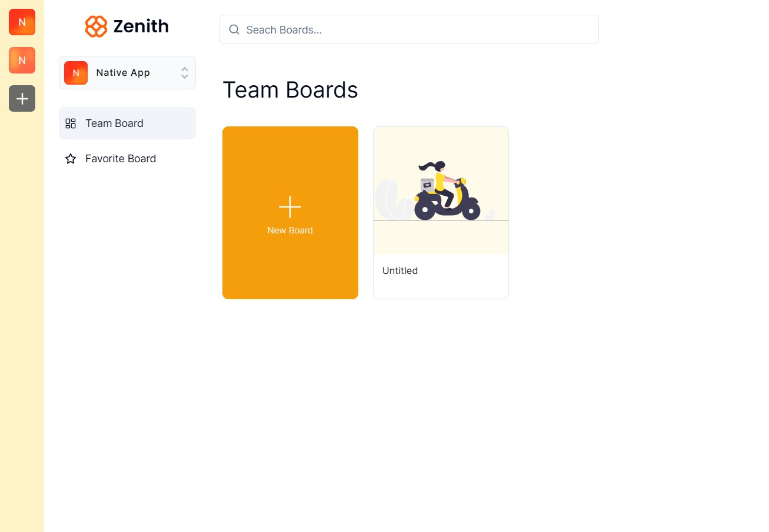This screenshot has height=532, width=769.
Task: Select the first red N workspace icon
Action: point(22,22)
